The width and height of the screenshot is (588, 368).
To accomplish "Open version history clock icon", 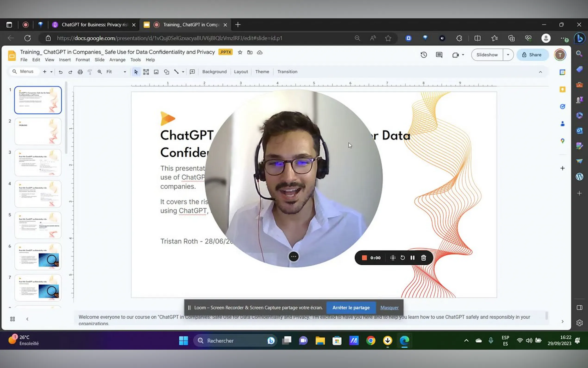I will coord(424,55).
